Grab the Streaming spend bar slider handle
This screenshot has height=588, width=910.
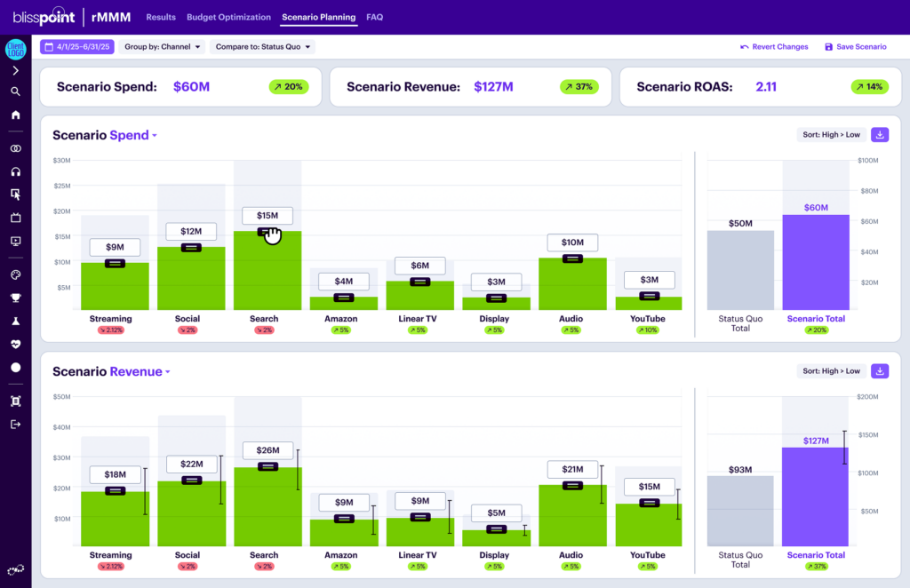click(x=115, y=264)
